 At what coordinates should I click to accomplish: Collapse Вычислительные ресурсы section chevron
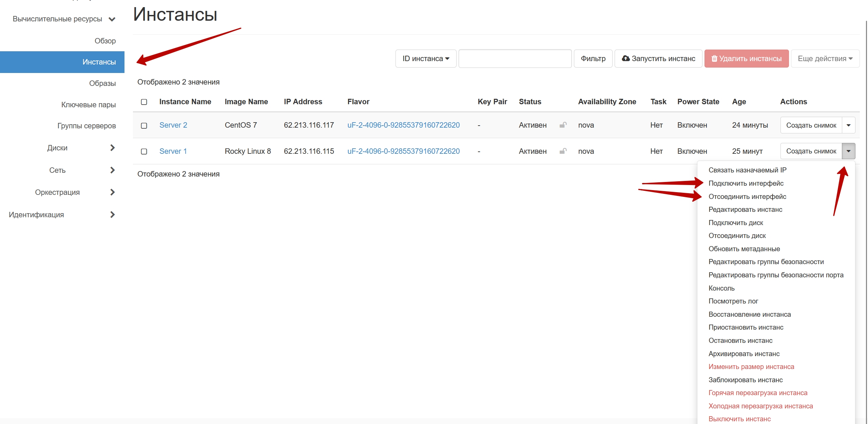pos(112,19)
